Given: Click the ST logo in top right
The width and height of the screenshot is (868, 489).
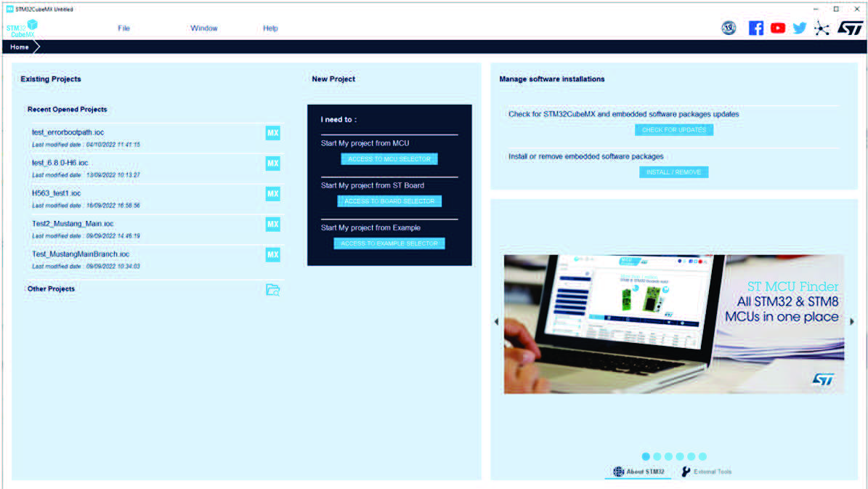Looking at the screenshot, I should [850, 28].
